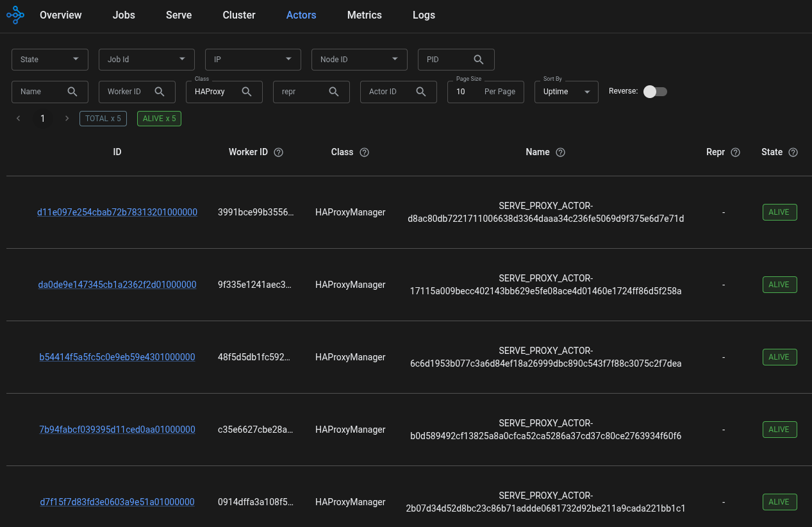Click the help icon next to Repr column
This screenshot has width=812, height=527.
coord(734,152)
